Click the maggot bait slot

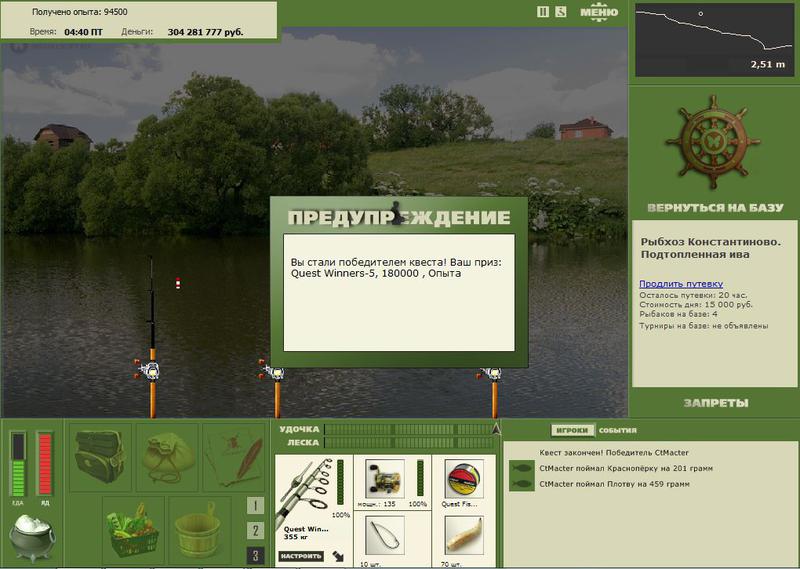click(464, 535)
